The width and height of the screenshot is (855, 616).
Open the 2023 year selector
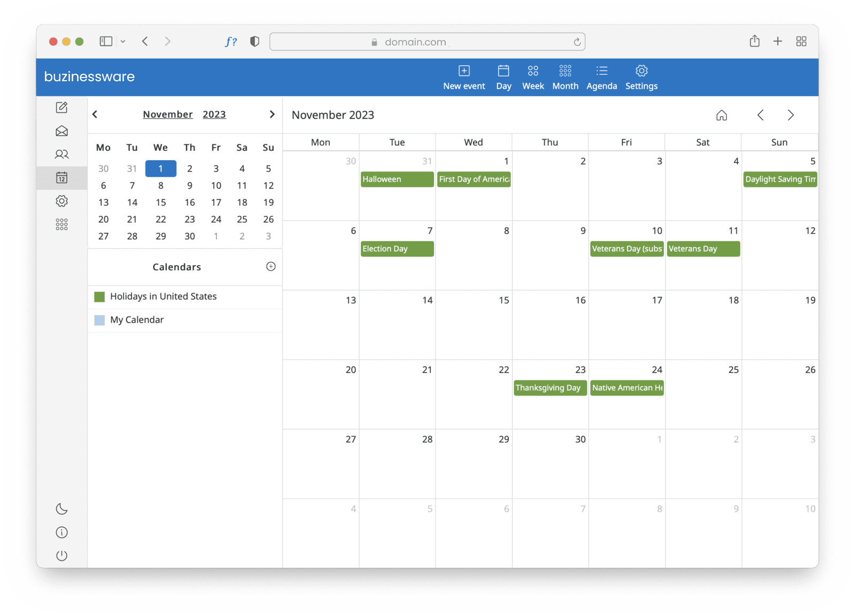[214, 114]
